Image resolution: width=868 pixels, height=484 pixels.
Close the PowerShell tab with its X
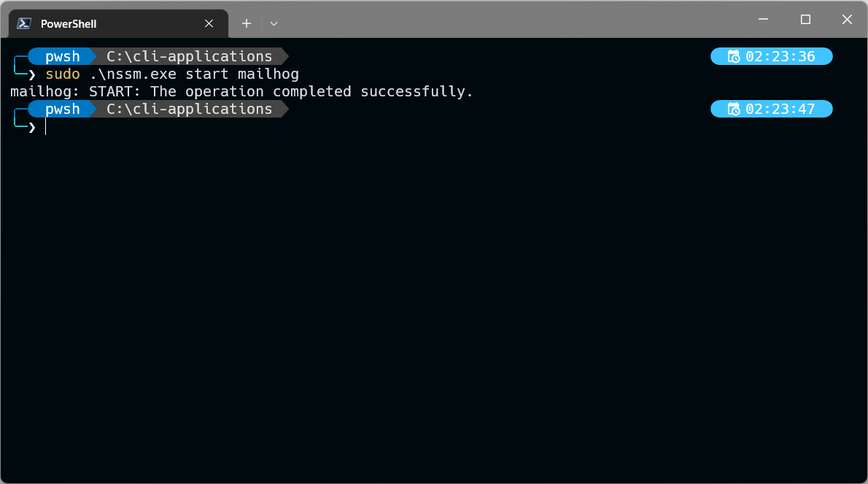tap(209, 23)
